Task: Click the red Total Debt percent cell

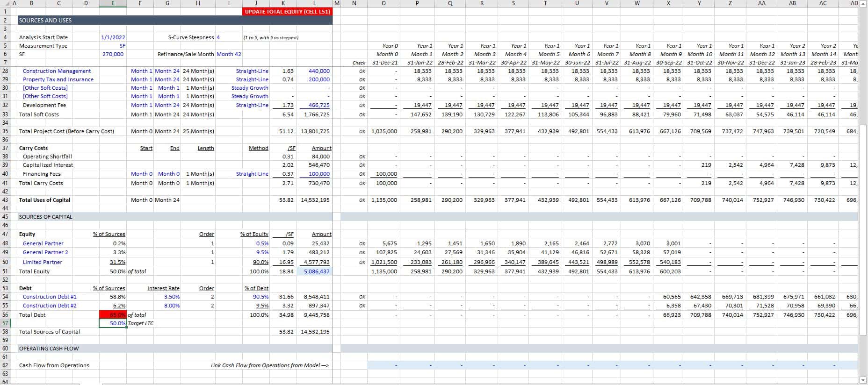Action: 113,315
